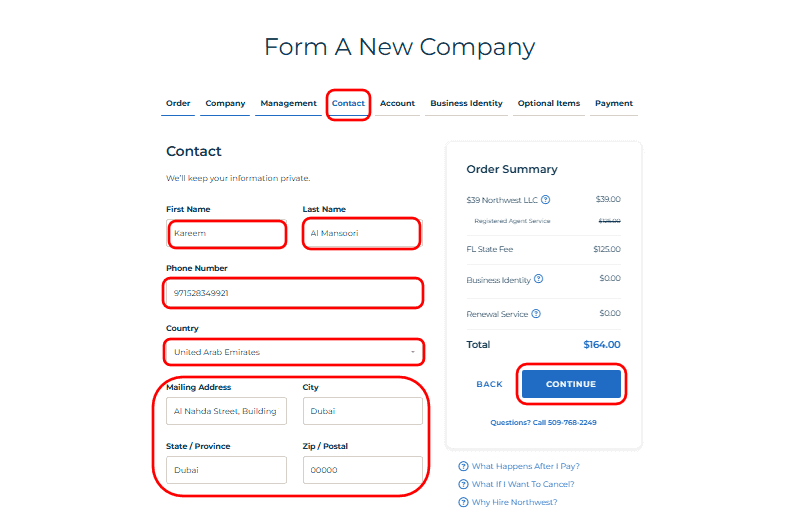Select the Zip / Postal input
799x530 pixels.
point(362,470)
